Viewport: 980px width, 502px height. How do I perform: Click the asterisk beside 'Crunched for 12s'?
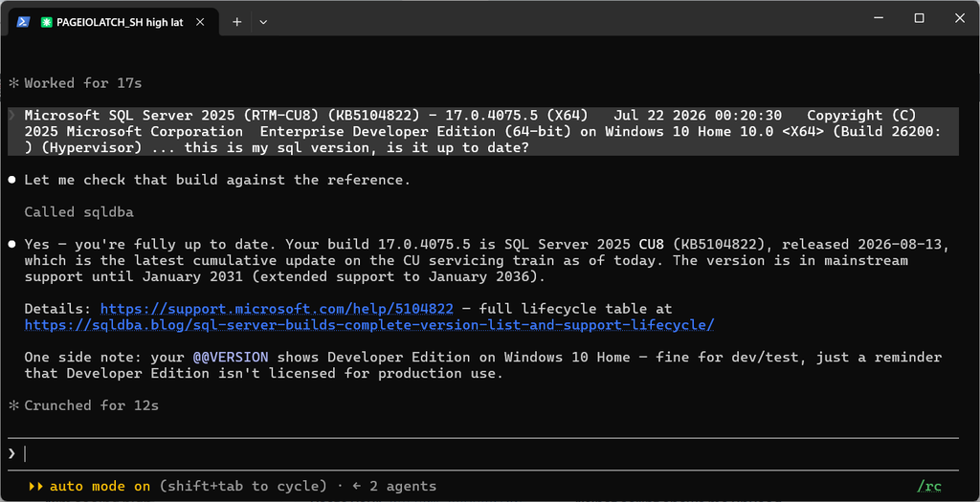click(x=13, y=405)
